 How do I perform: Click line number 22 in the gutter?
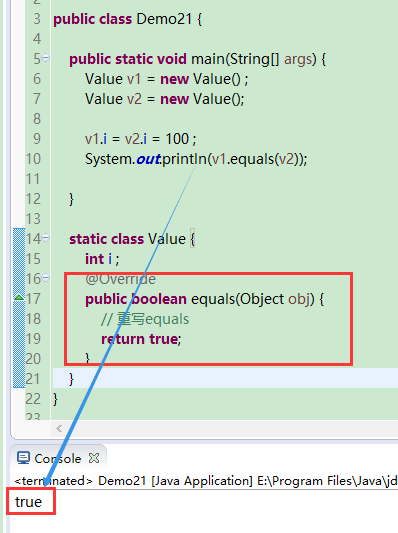pyautogui.click(x=33, y=399)
